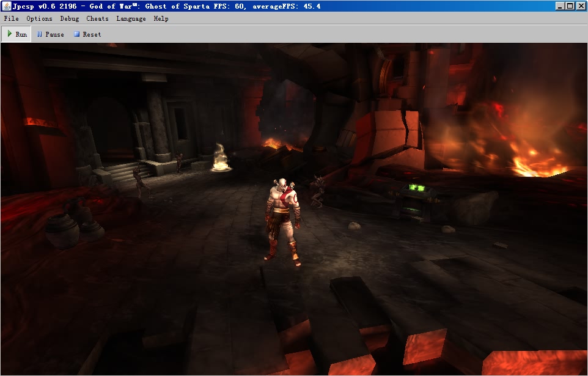The width and height of the screenshot is (588, 376).
Task: Open the Cheats menu
Action: (97, 18)
